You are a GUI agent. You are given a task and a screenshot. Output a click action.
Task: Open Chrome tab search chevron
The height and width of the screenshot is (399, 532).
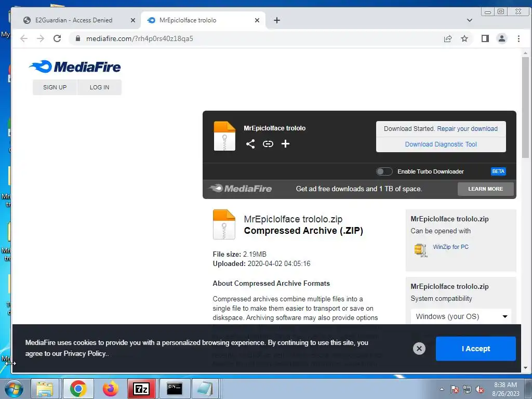470,20
